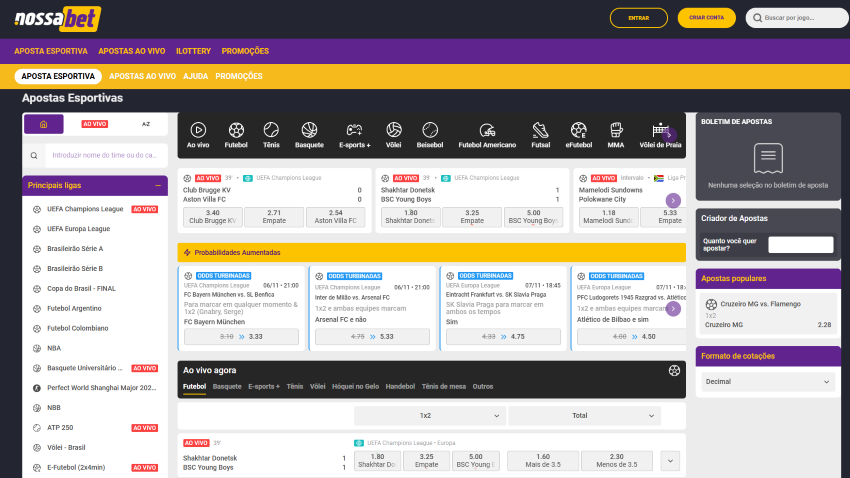Screen dimensions: 850x478
Task: Open the Vôlei de Praia icon
Action: point(660,135)
